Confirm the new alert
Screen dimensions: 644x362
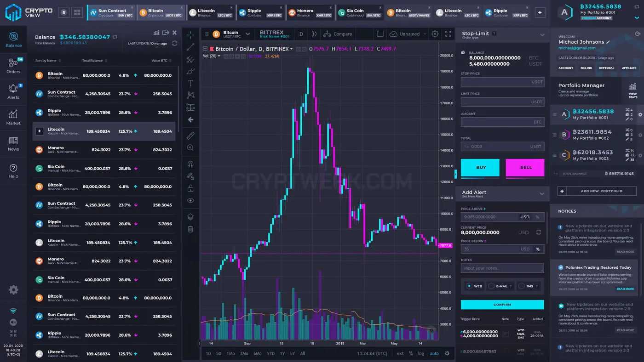[502, 305]
